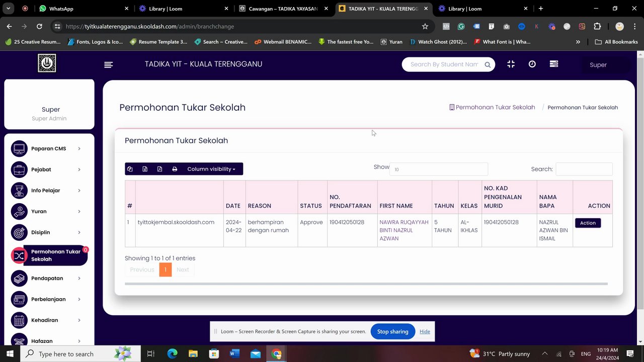Export table using the PDF icon
This screenshot has width=644, height=362.
click(159, 169)
